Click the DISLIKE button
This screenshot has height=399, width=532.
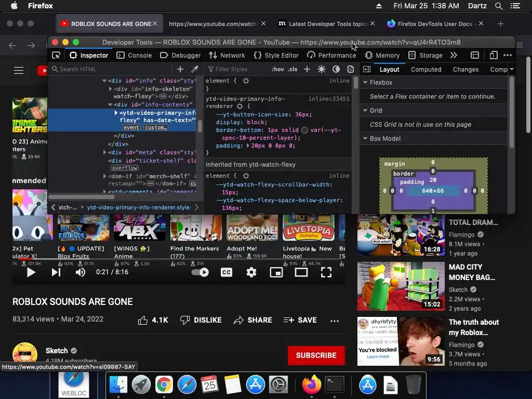201,320
